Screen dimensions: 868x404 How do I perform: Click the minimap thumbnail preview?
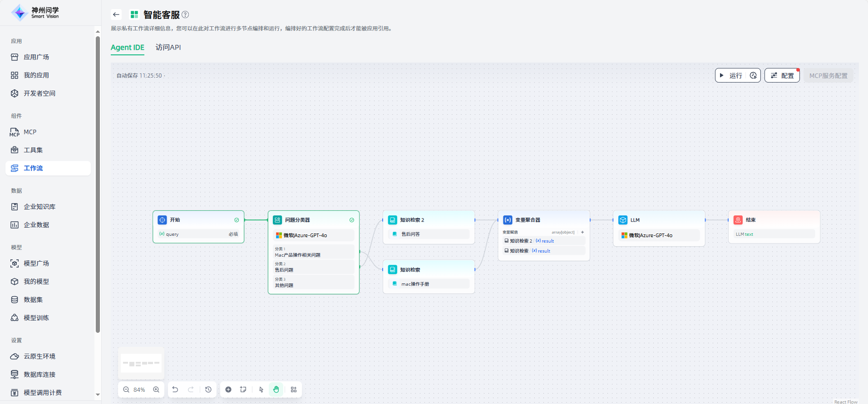click(141, 363)
